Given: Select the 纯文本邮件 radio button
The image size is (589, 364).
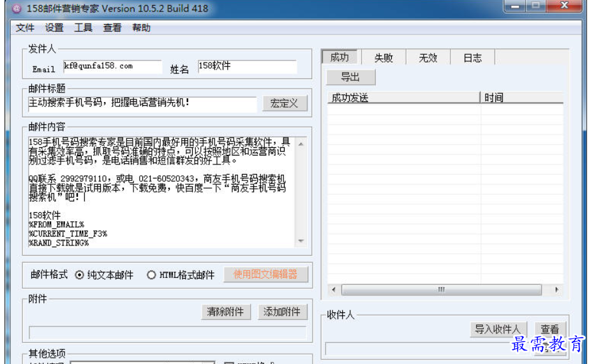Looking at the screenshot, I should pyautogui.click(x=79, y=275).
